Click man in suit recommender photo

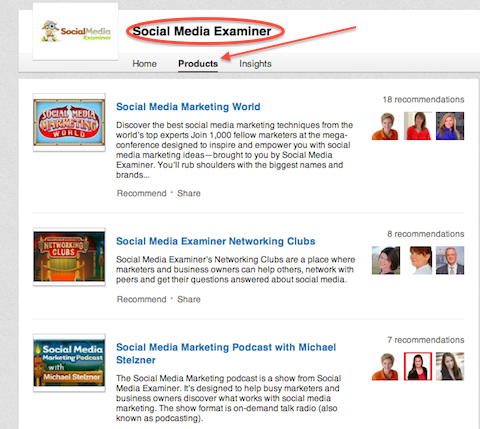(x=450, y=260)
